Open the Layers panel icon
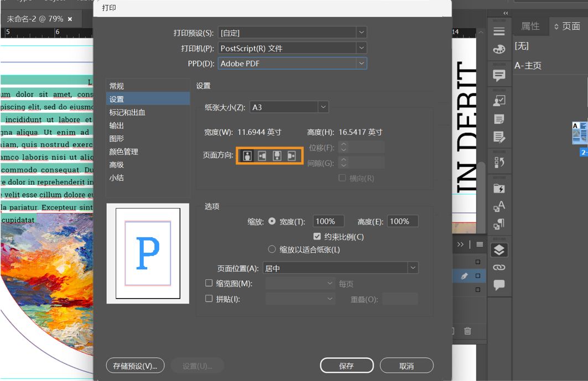Screen dimensions: 588x381 click(499, 250)
